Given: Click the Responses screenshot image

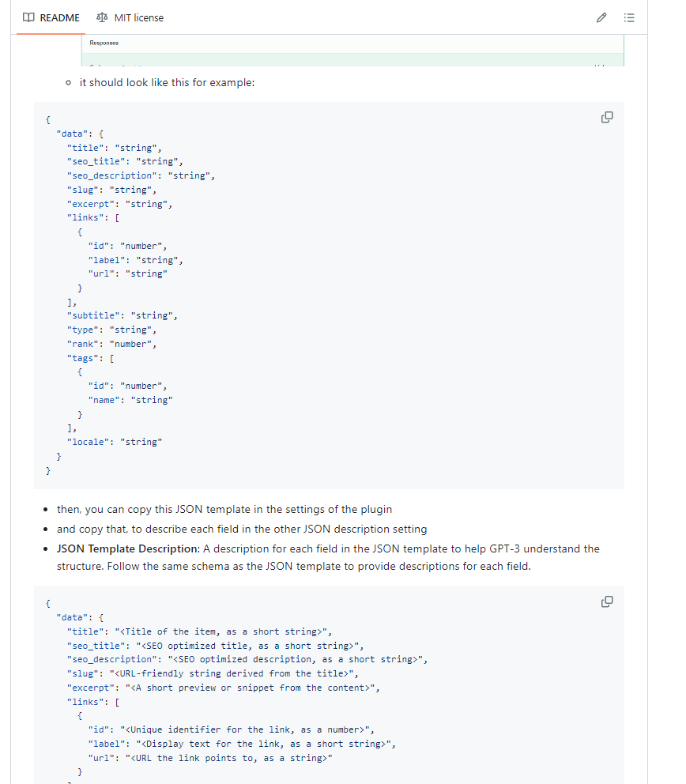Looking at the screenshot, I should (x=352, y=51).
